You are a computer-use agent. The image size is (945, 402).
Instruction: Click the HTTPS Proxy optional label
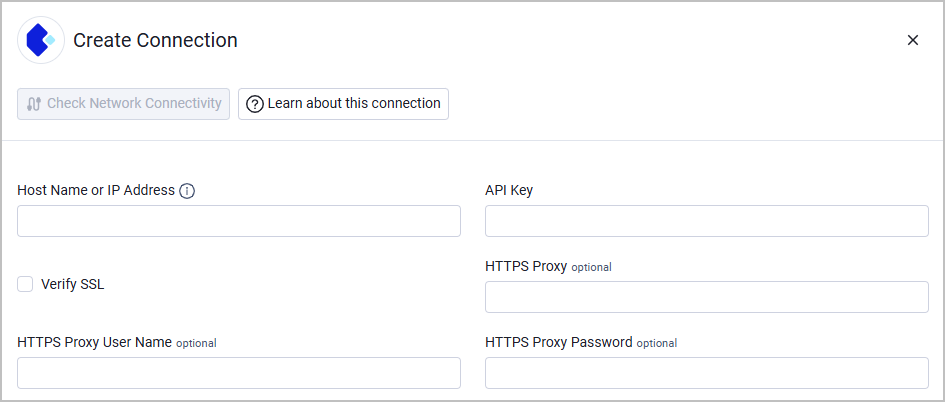tap(548, 266)
